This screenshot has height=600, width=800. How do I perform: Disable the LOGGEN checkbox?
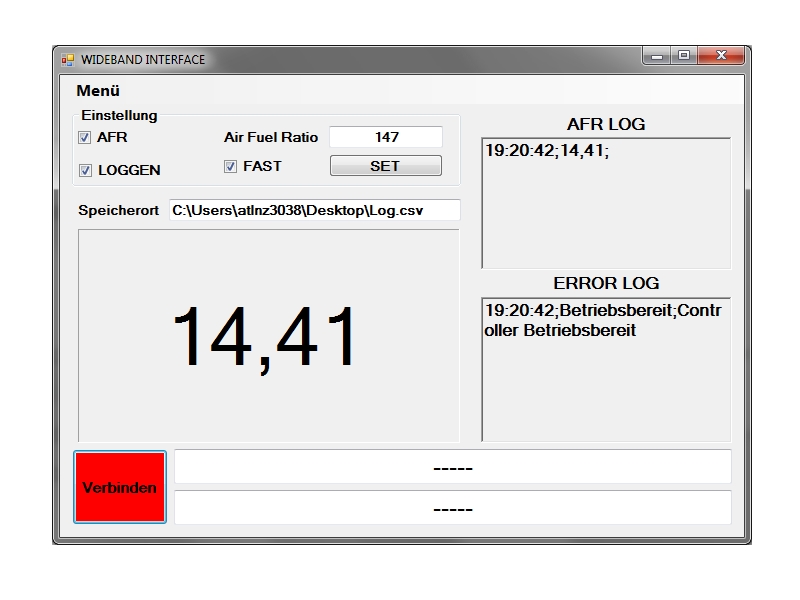(85, 170)
